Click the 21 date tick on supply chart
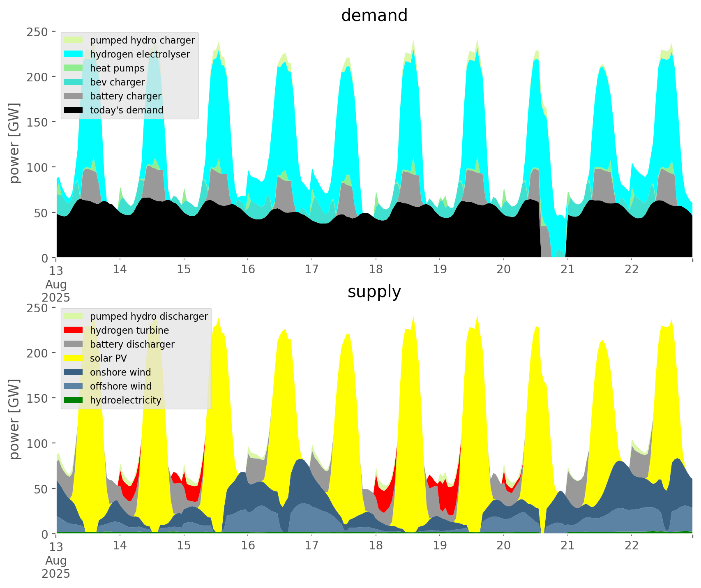The width and height of the screenshot is (701, 588). (567, 546)
